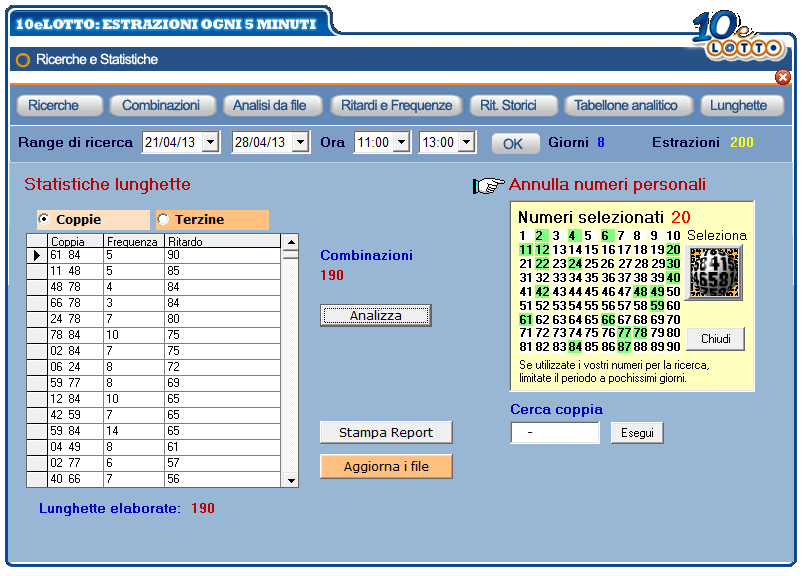Select the table row 02 77
Screen dimensions: 806x576
tap(153, 462)
